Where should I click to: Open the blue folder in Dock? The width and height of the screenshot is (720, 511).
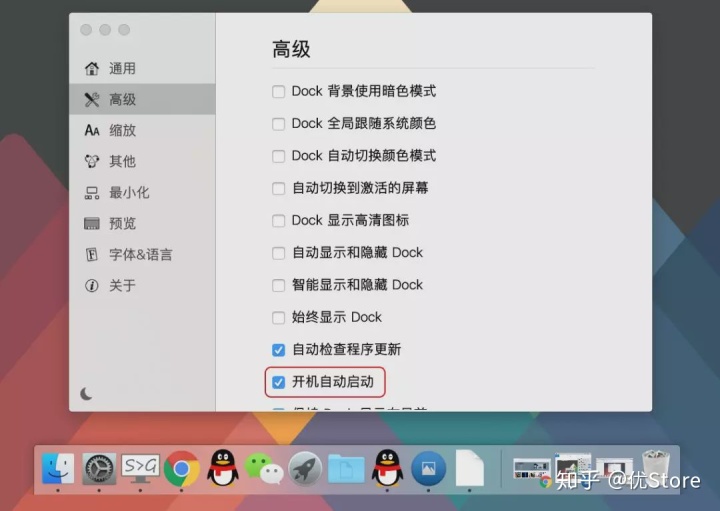[x=346, y=469]
